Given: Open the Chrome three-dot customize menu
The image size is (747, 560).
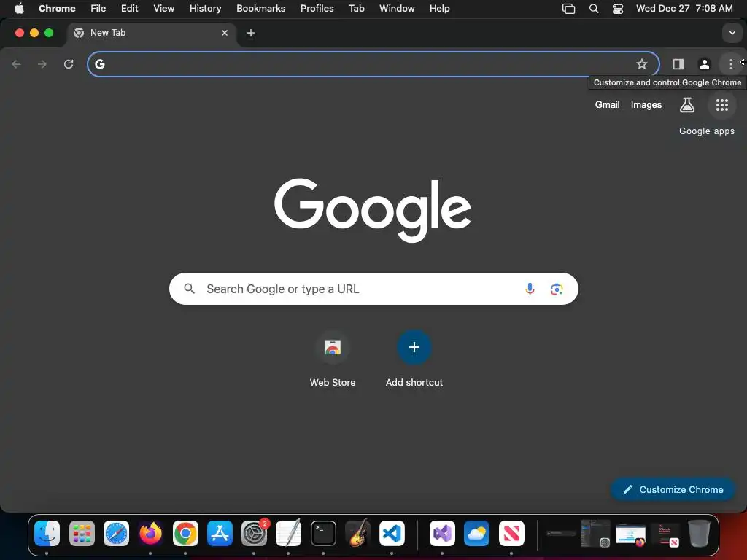Looking at the screenshot, I should pos(730,64).
